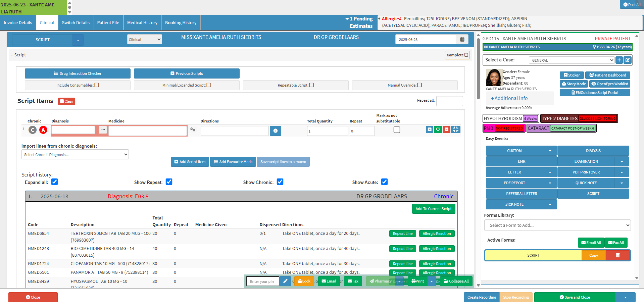
Task: Click the plus icon next to Select a Case
Action: point(619,60)
